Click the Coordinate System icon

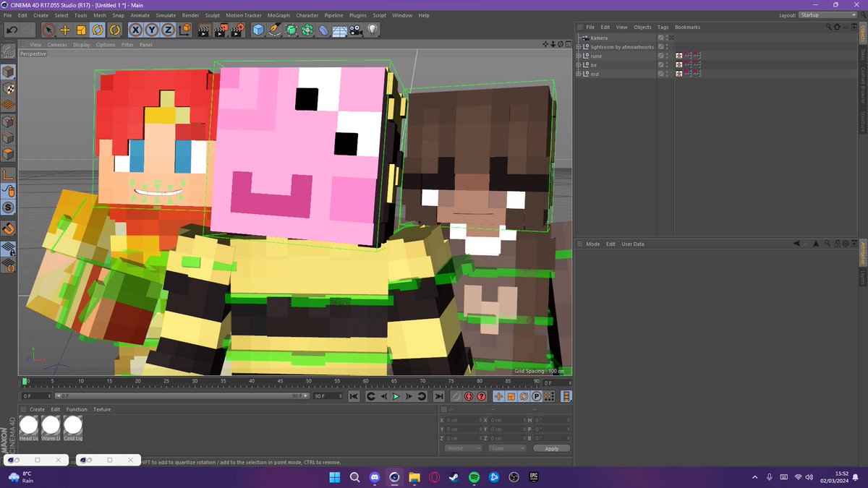[185, 30]
